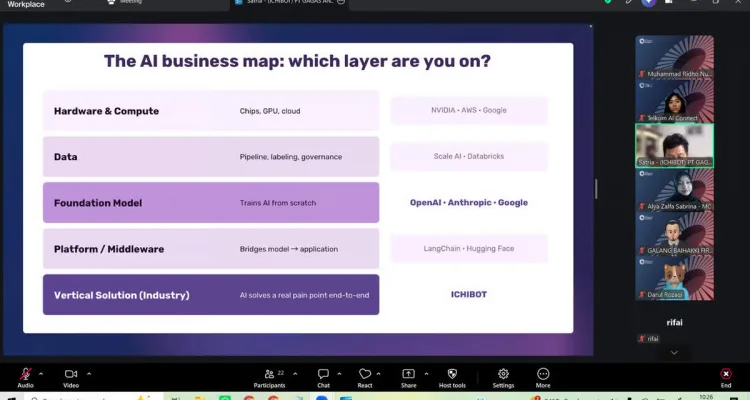The width and height of the screenshot is (750, 400).
Task: Open the Participants panel icon
Action: click(270, 374)
